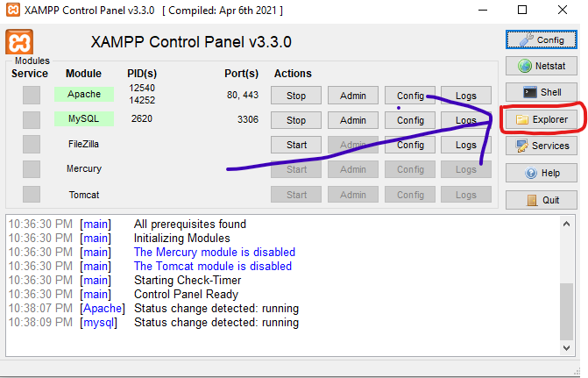
Task: Click MySQL PID 2620
Action: point(142,118)
